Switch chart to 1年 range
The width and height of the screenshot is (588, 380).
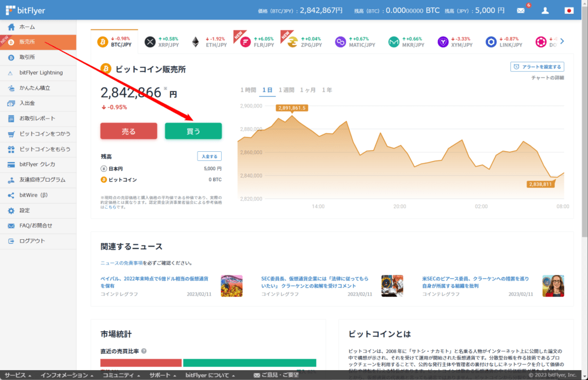[327, 90]
